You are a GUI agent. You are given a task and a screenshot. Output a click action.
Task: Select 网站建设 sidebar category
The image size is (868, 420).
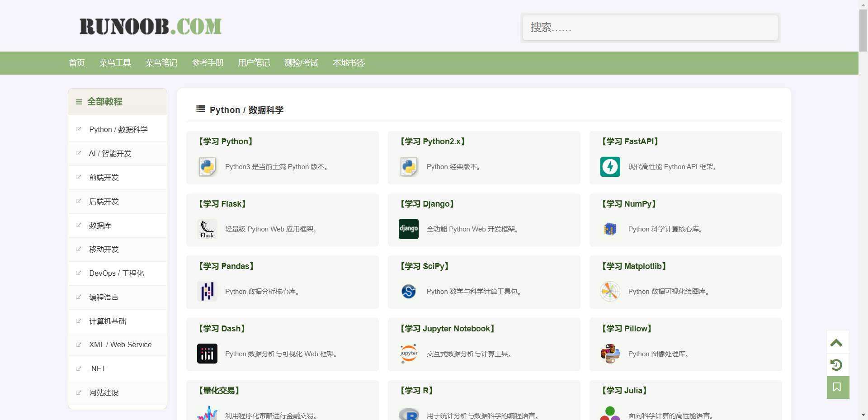click(x=104, y=393)
